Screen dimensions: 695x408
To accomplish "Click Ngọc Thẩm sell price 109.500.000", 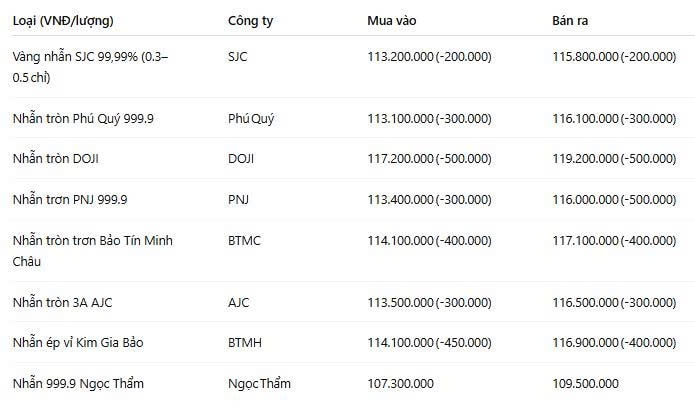I will coord(585,384).
